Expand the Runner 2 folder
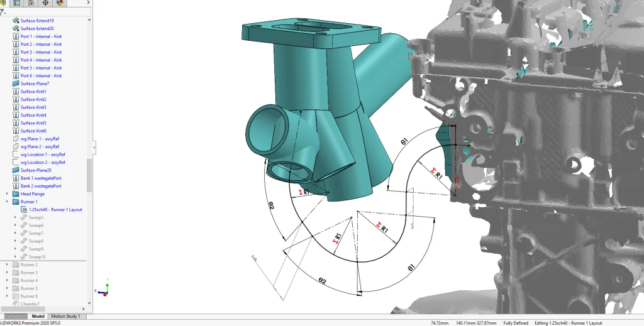Screen dimensions: 644x326 [x=8, y=265]
